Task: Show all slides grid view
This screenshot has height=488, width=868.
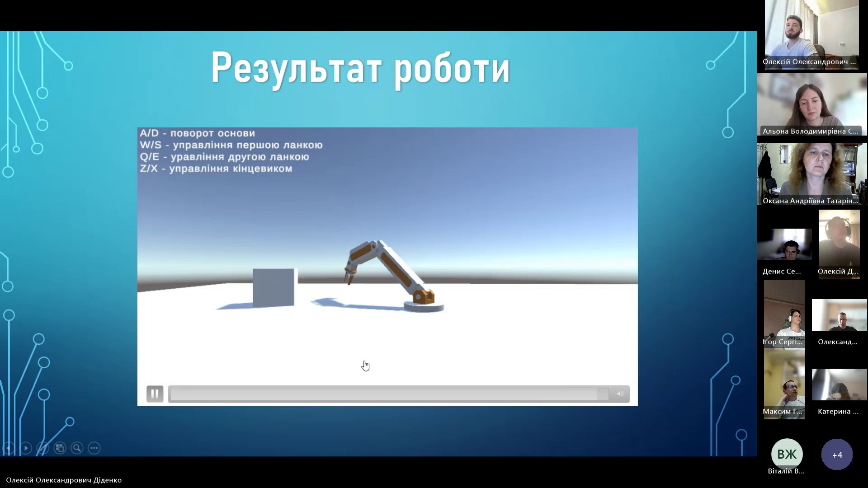Action: pos(60,448)
